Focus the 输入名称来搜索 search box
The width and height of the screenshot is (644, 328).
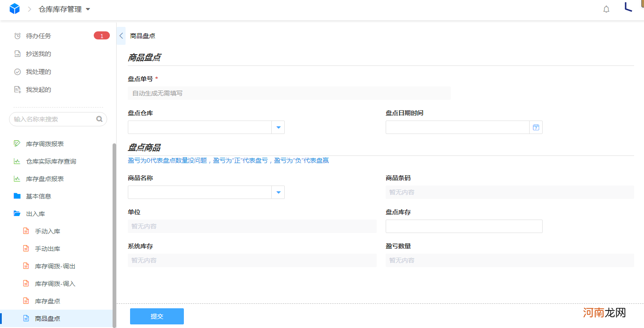(58, 119)
